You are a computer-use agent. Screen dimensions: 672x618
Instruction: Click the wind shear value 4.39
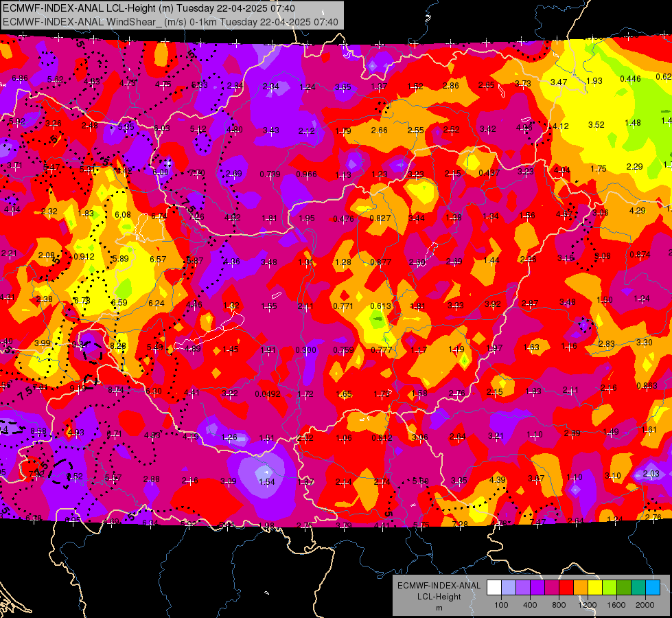pos(498,480)
